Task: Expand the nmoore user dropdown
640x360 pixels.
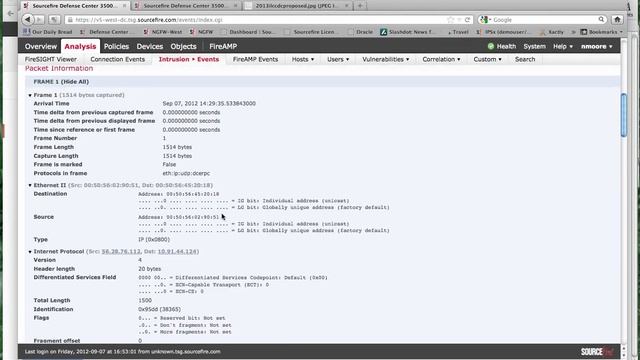Action: [x=597, y=47]
